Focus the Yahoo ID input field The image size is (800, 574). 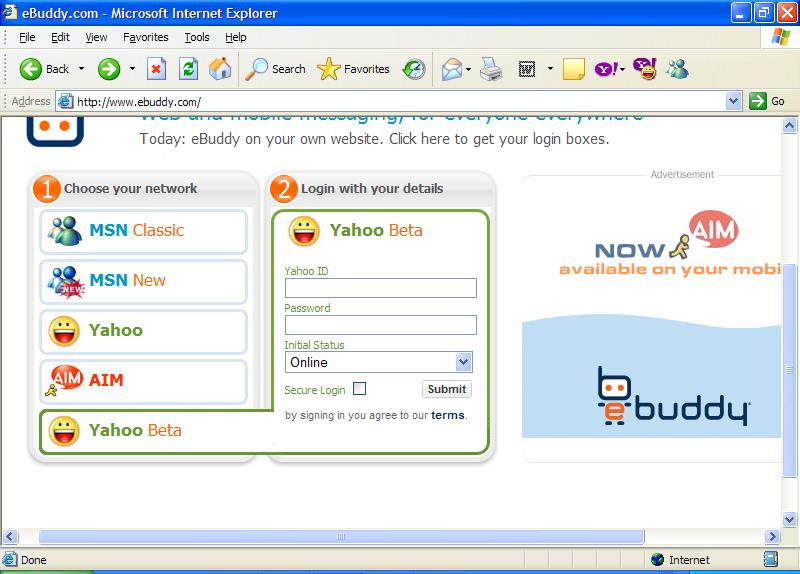point(381,288)
